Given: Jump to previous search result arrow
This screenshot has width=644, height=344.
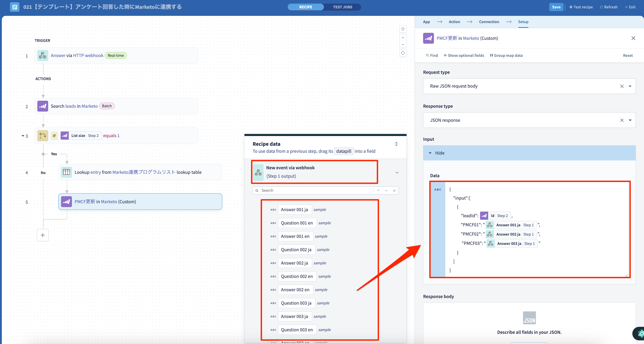Looking at the screenshot, I should (x=379, y=190).
